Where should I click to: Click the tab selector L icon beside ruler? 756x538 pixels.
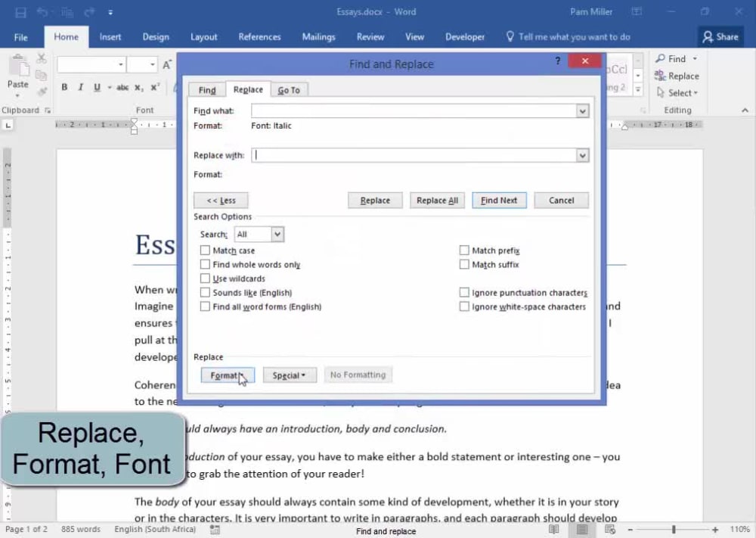point(8,125)
